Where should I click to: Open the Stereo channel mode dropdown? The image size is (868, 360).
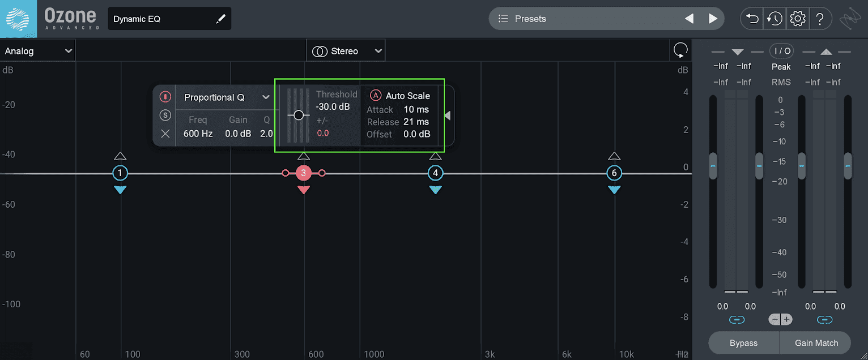pos(346,51)
